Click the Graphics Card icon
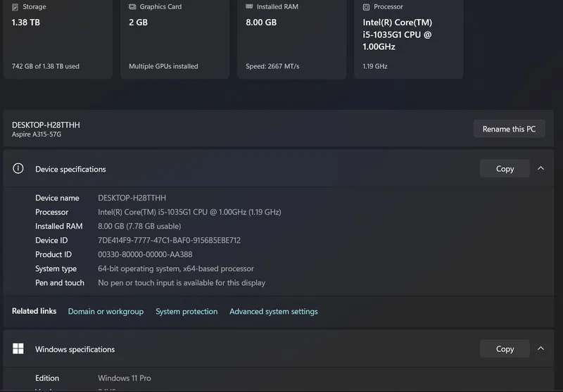This screenshot has width=563, height=392. (132, 6)
